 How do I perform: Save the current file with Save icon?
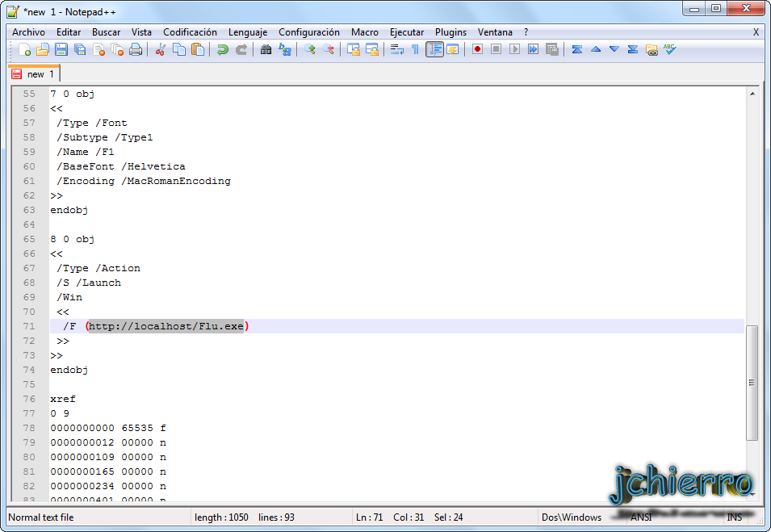61,50
